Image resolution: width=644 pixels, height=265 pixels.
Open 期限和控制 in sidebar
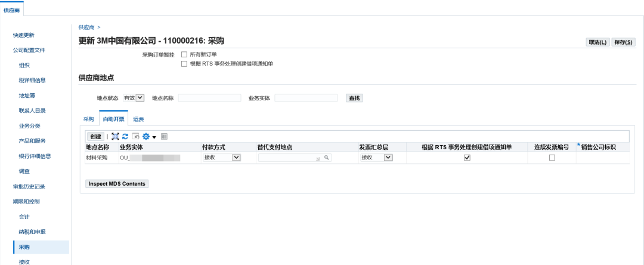[x=26, y=201]
